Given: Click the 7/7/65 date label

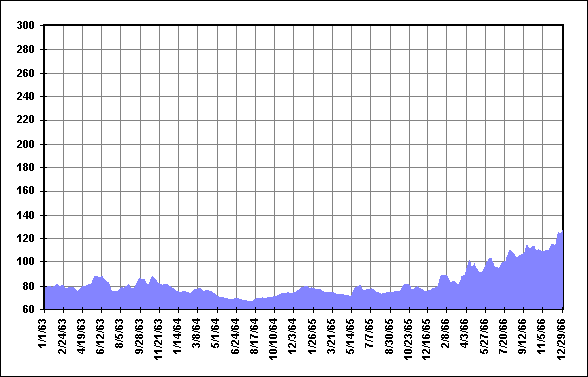Looking at the screenshot, I should tap(369, 333).
